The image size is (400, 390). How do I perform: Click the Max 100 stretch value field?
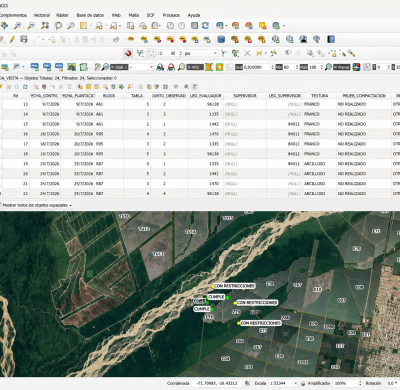coord(314,67)
